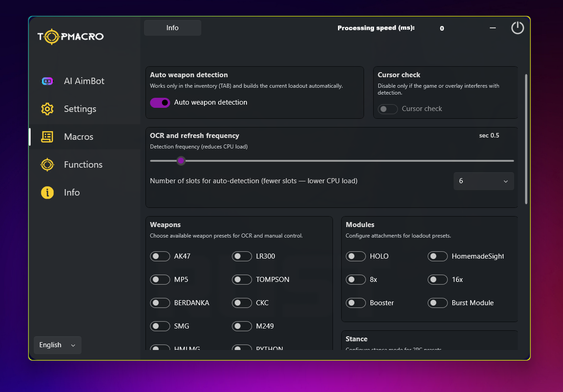Click the main panel vertical scrollbar
The width and height of the screenshot is (563, 392).
pyautogui.click(x=526, y=139)
